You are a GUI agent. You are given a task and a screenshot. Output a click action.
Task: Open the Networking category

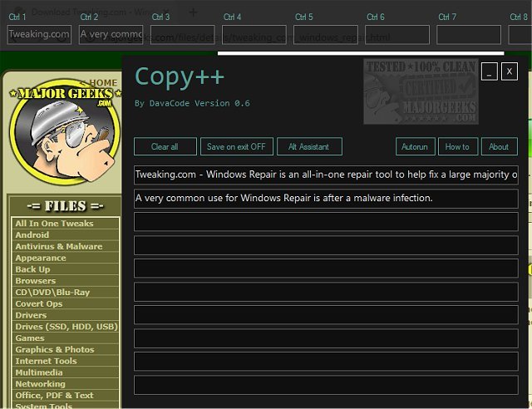[65, 384]
